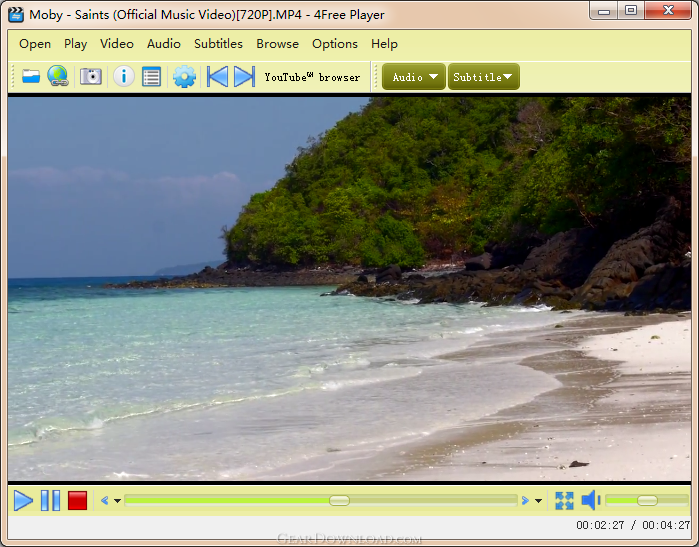Open the Help menu
699x547 pixels.
384,44
